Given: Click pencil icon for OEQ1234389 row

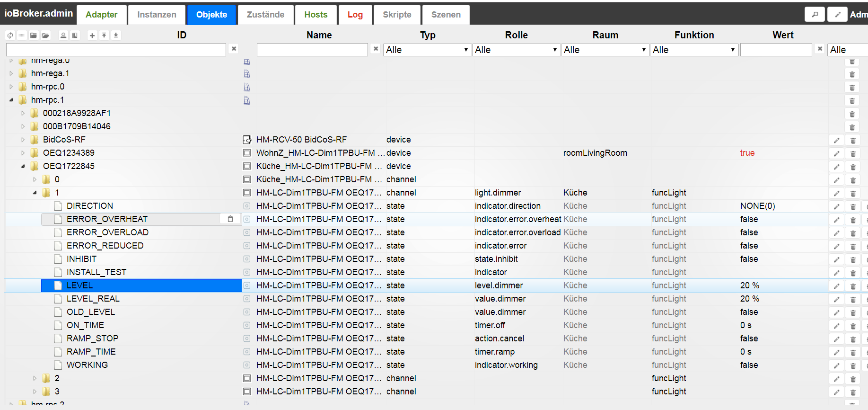Looking at the screenshot, I should (x=836, y=153).
